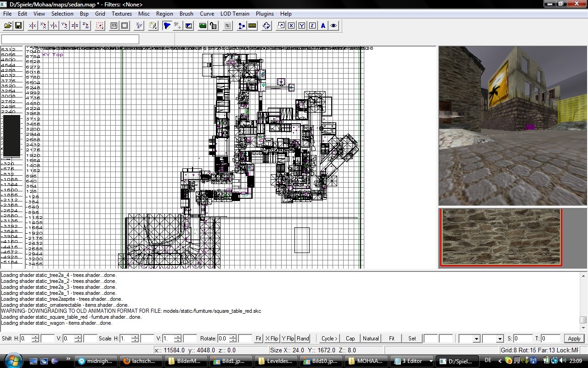Click the Y Flip button
This screenshot has width=588, height=368.
pyautogui.click(x=288, y=339)
